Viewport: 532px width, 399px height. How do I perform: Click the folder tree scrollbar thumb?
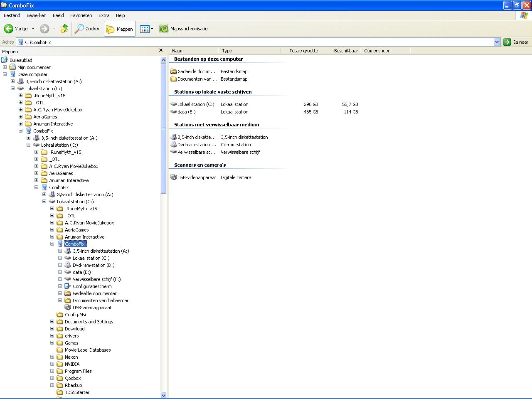pos(163,128)
